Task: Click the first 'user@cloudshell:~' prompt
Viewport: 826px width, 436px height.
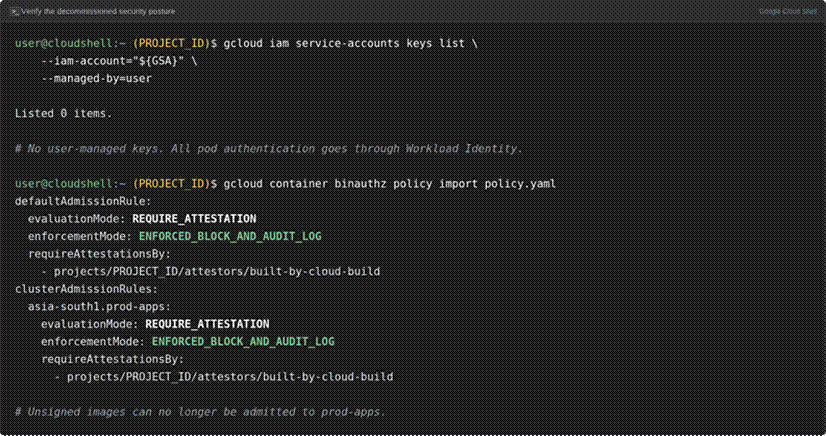Action: click(71, 43)
